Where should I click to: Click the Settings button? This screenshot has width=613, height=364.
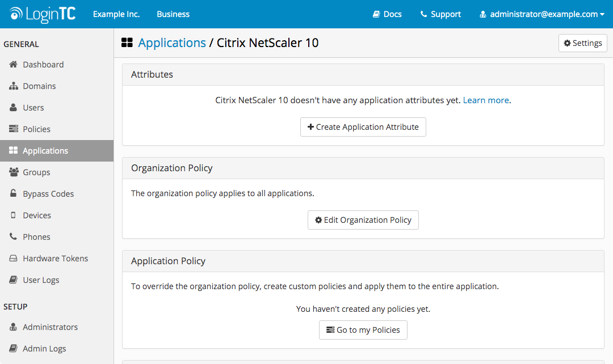tap(582, 43)
